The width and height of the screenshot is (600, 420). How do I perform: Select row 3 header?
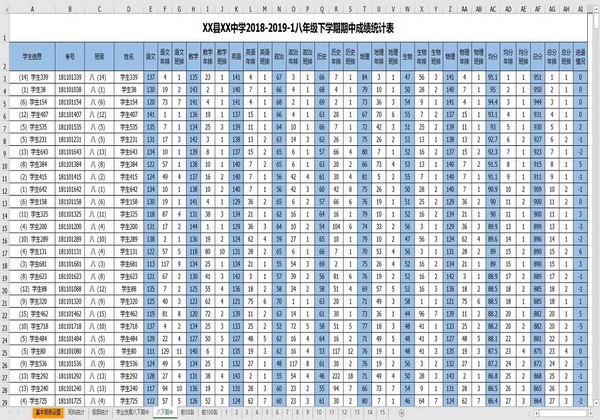5,77
